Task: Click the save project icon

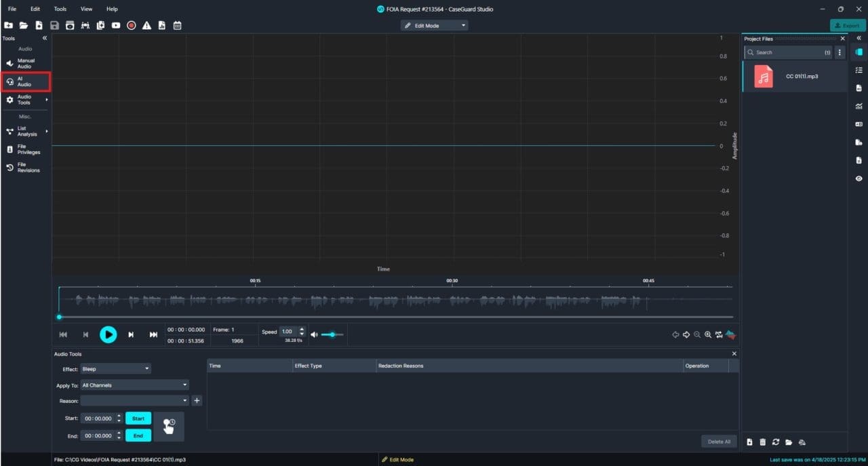Action: (54, 25)
